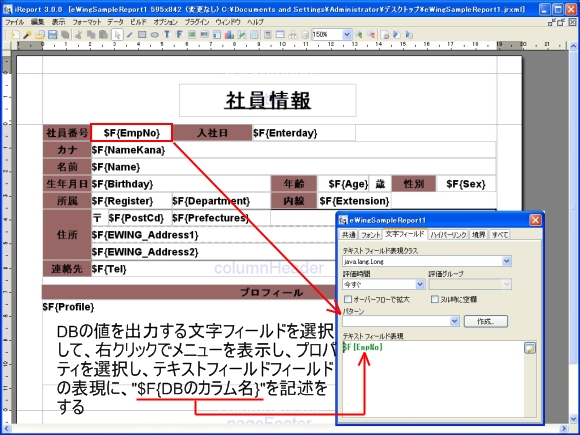Open the データ menu

[115, 22]
